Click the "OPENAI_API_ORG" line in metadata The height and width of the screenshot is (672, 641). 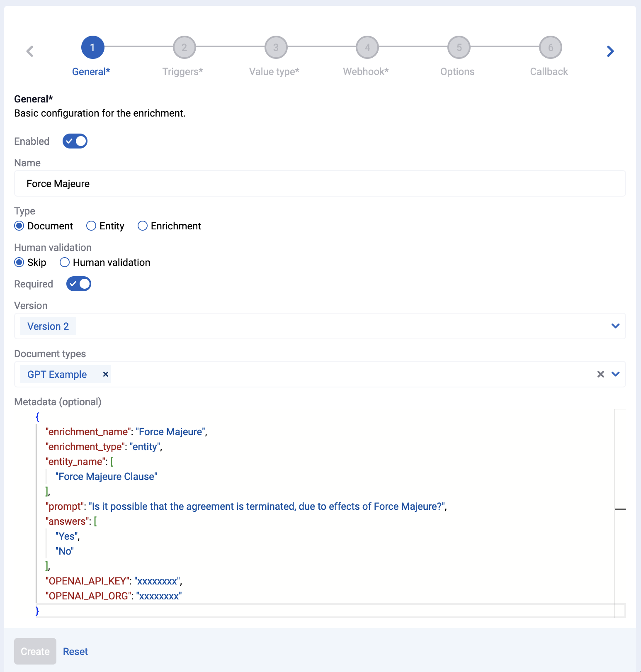click(114, 596)
